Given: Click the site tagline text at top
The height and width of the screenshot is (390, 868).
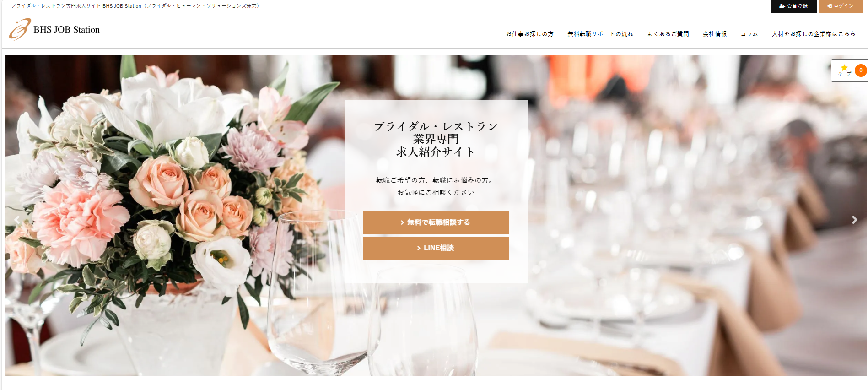Looking at the screenshot, I should pyautogui.click(x=135, y=6).
